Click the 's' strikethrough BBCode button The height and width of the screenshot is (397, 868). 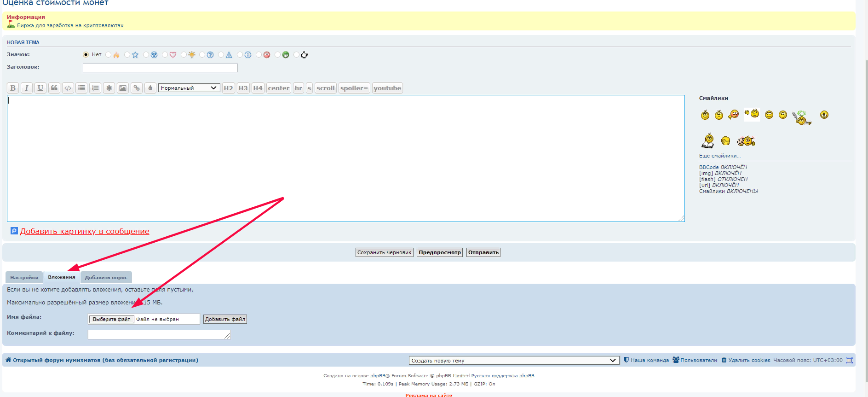[309, 88]
